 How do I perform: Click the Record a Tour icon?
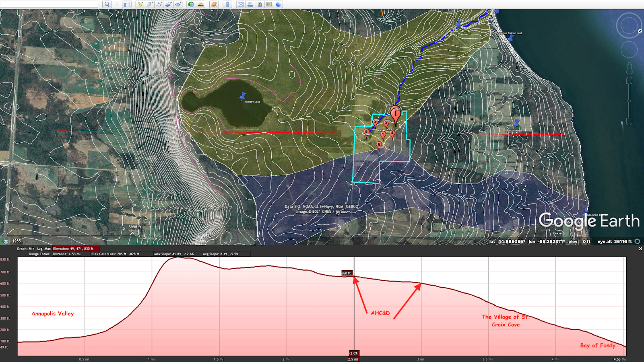point(178,4)
